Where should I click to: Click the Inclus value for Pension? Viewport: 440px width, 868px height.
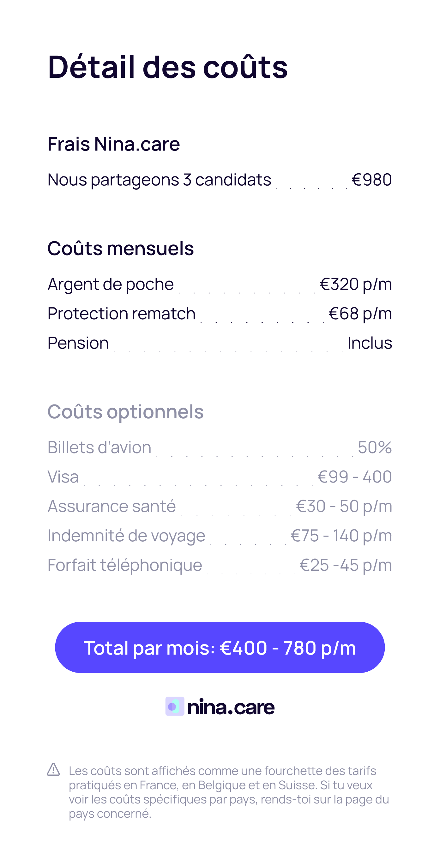[369, 343]
